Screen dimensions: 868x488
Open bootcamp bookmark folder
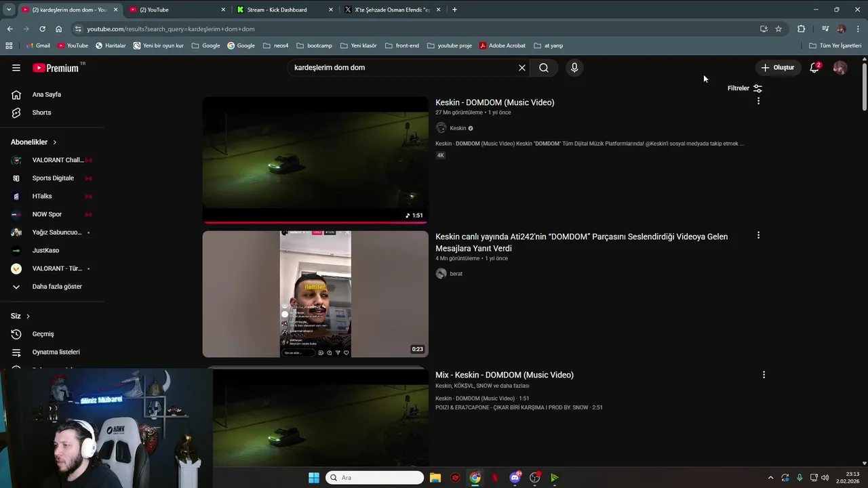click(x=314, y=45)
